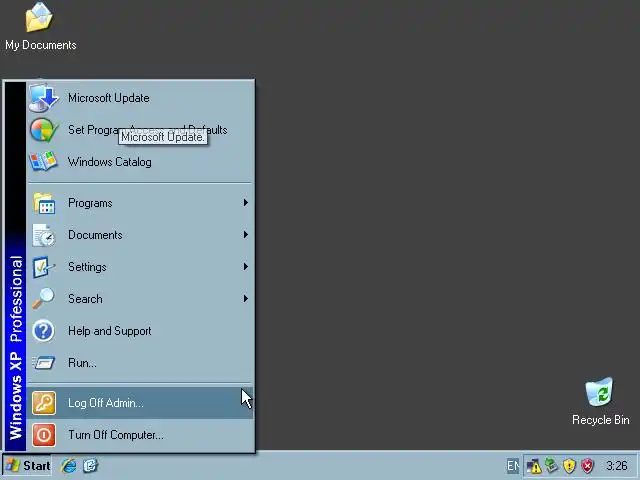Open the EN language bar indicator
640x480 pixels.
(x=513, y=466)
